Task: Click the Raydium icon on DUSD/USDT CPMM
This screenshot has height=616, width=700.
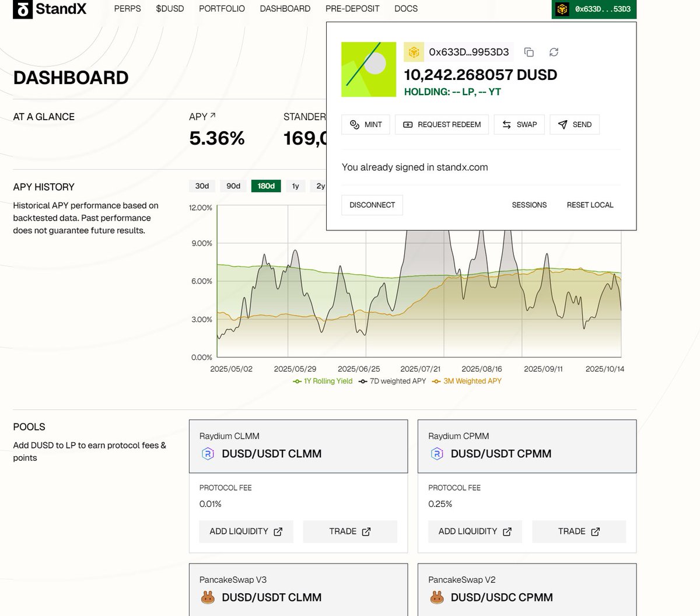Action: pos(437,454)
